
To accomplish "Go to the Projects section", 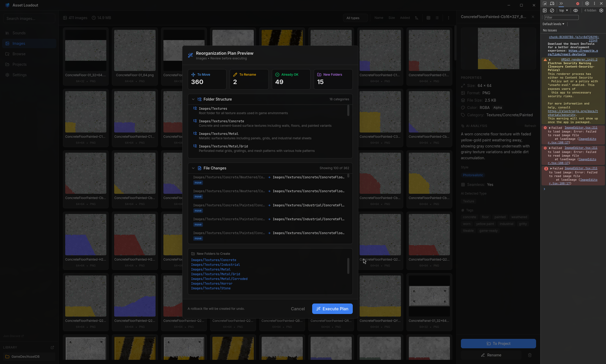I will click(x=19, y=64).
